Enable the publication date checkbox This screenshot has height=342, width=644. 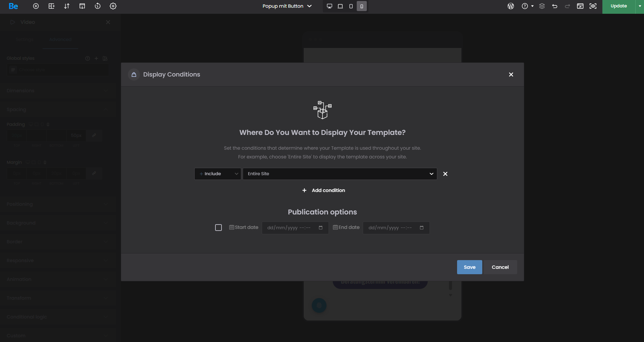pos(218,228)
